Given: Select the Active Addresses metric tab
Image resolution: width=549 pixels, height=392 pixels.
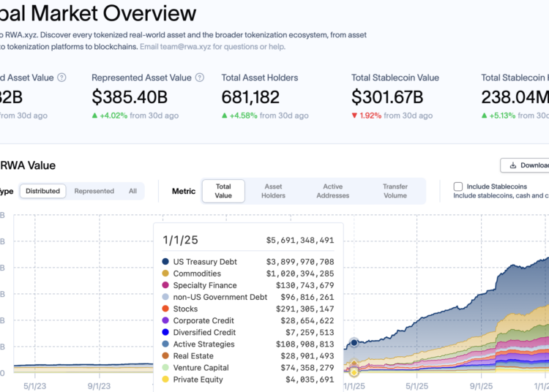Looking at the screenshot, I should (x=332, y=191).
